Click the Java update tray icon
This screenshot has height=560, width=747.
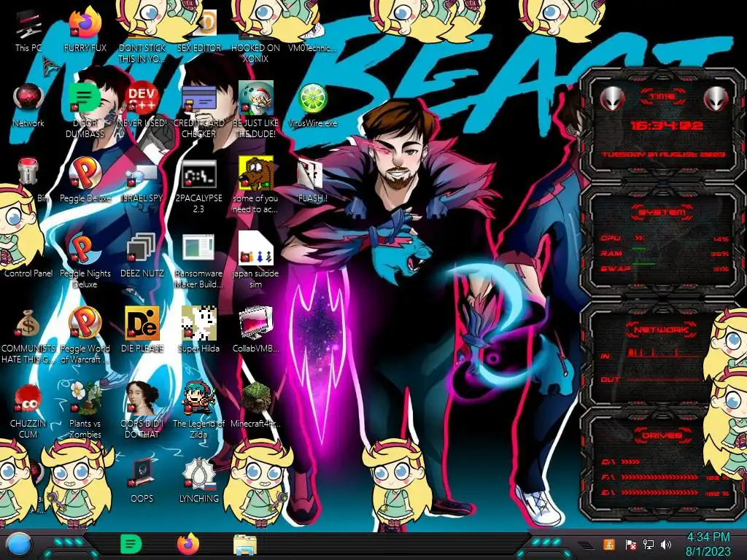click(x=608, y=544)
